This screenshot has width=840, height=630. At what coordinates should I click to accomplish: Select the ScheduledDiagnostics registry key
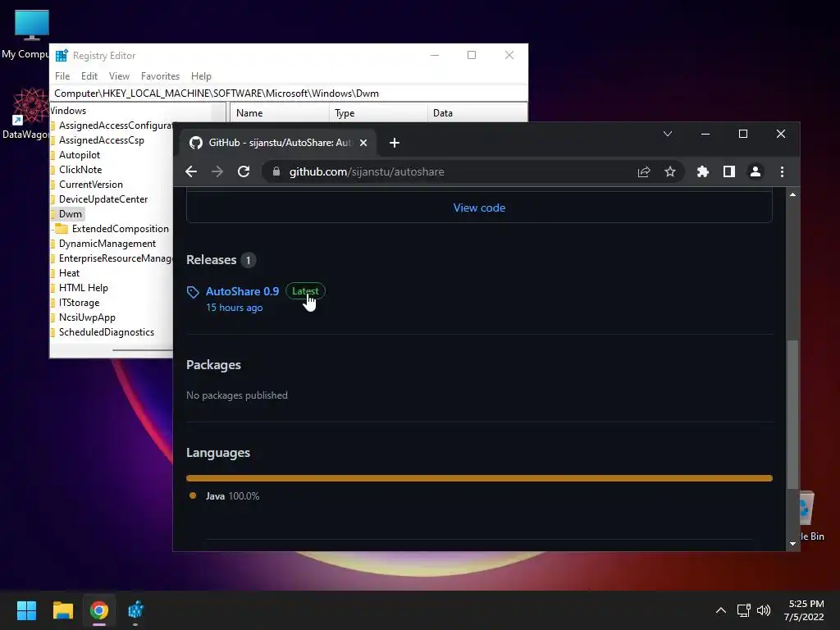coord(106,332)
